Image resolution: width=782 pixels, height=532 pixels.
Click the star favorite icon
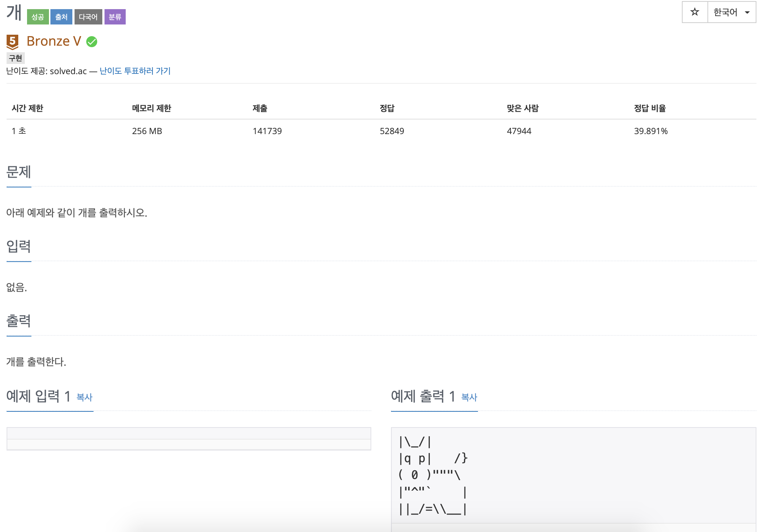[x=694, y=12]
